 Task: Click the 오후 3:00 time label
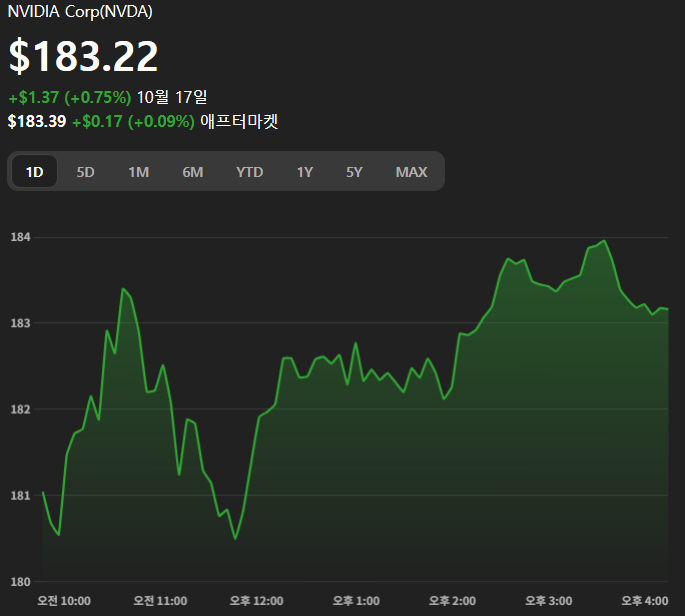click(x=548, y=601)
